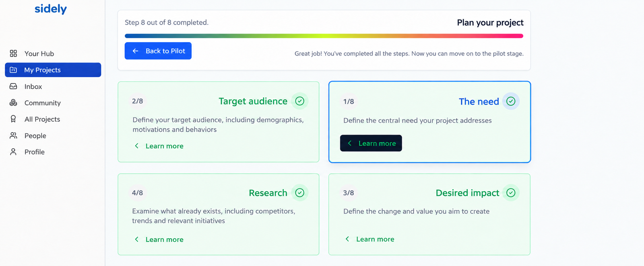Screen dimensions: 644x266
Task: Click Learn more on Desired impact card
Action: [370, 239]
